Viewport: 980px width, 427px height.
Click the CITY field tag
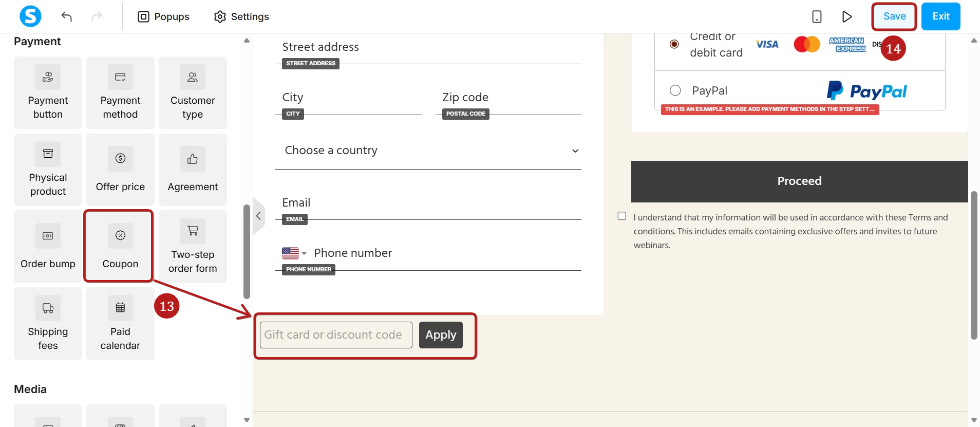(293, 114)
